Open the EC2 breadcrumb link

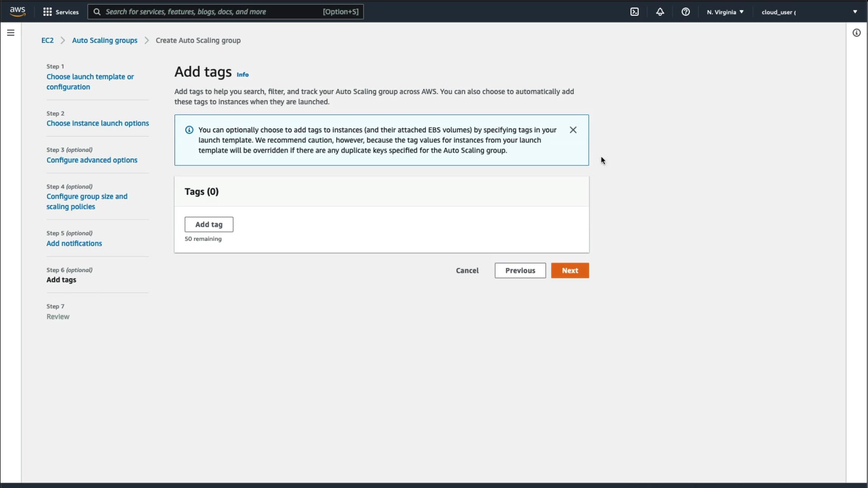click(x=47, y=40)
